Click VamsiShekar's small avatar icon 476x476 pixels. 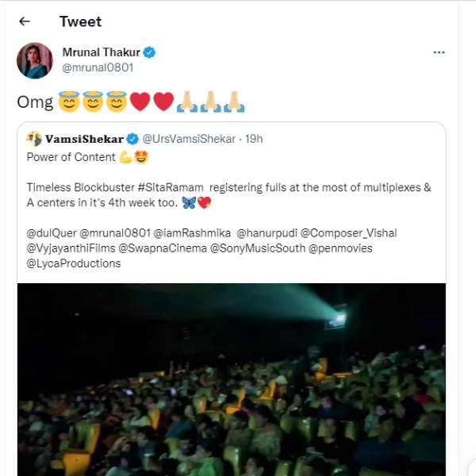34,139
